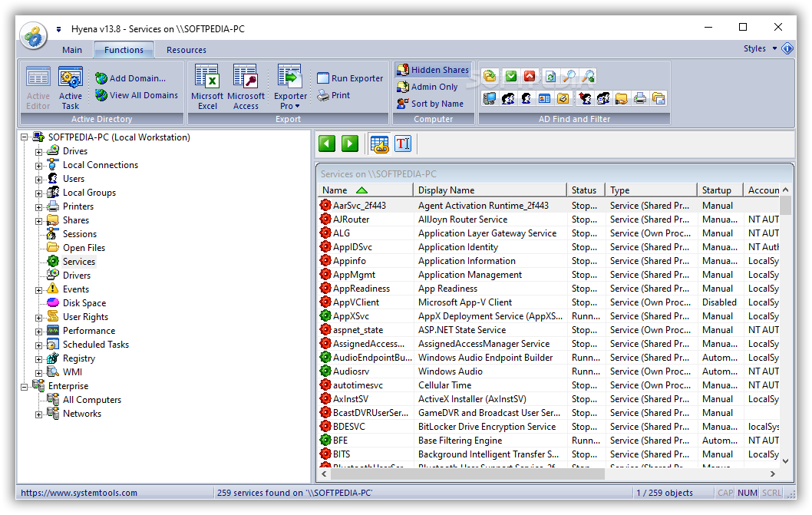The width and height of the screenshot is (812, 515).
Task: Sort by the Status column header
Action: tap(586, 190)
